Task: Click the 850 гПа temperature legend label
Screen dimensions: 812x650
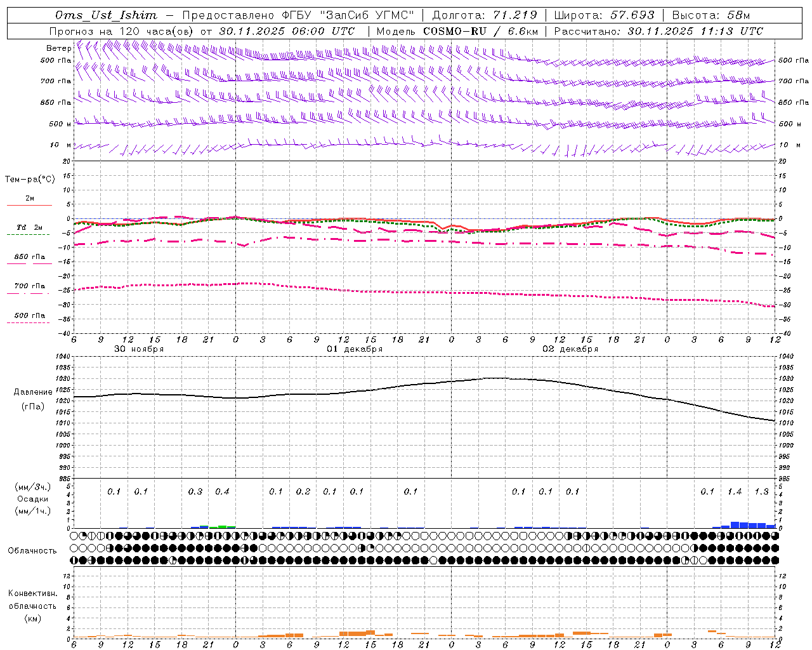Action: [29, 256]
